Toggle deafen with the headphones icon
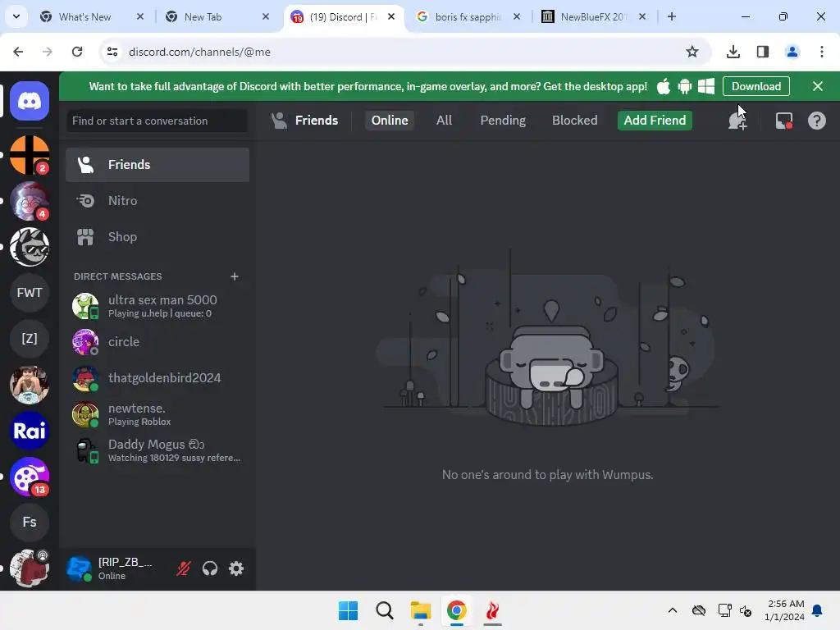 coord(210,568)
